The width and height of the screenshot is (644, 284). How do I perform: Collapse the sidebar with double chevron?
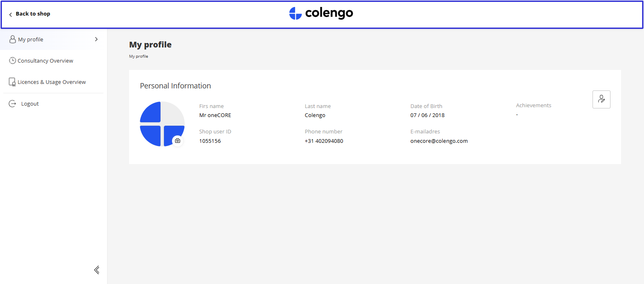[x=97, y=270]
